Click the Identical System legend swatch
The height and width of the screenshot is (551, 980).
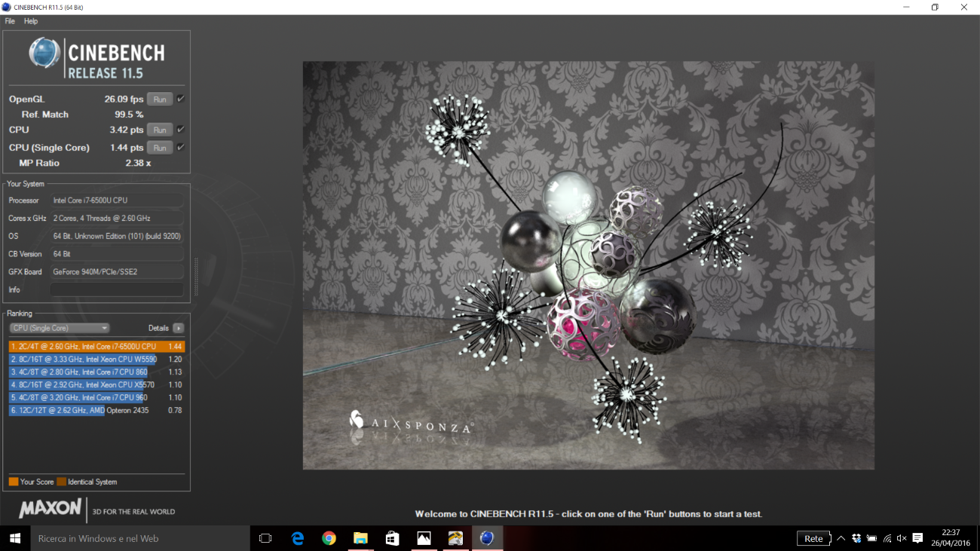pyautogui.click(x=61, y=482)
